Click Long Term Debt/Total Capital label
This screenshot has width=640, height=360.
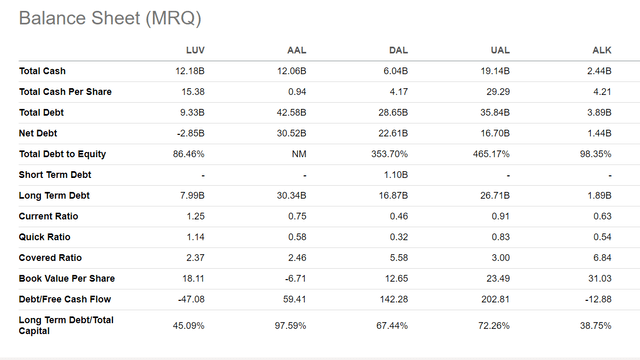(x=66, y=325)
